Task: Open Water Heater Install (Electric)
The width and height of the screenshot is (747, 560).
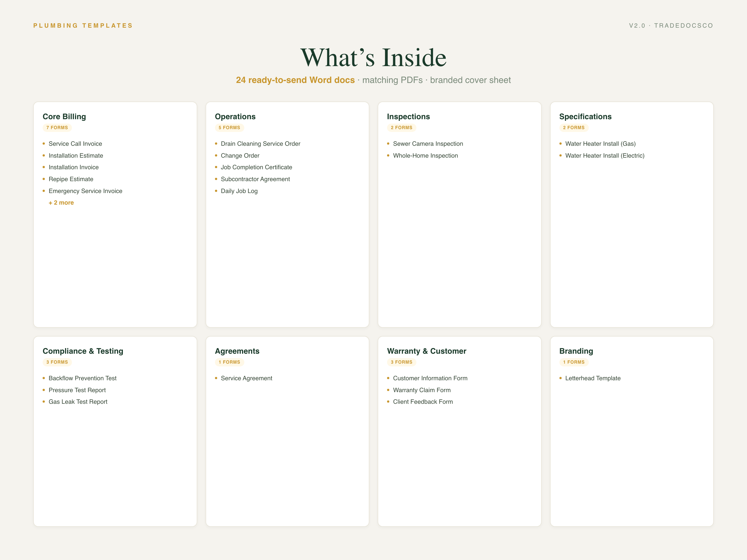Action: (605, 155)
